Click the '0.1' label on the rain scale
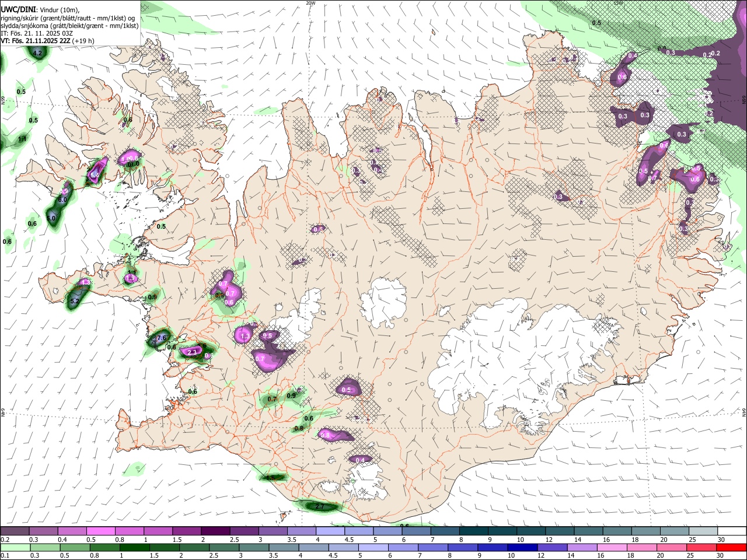Image resolution: width=747 pixels, height=560 pixels. (x=5, y=556)
